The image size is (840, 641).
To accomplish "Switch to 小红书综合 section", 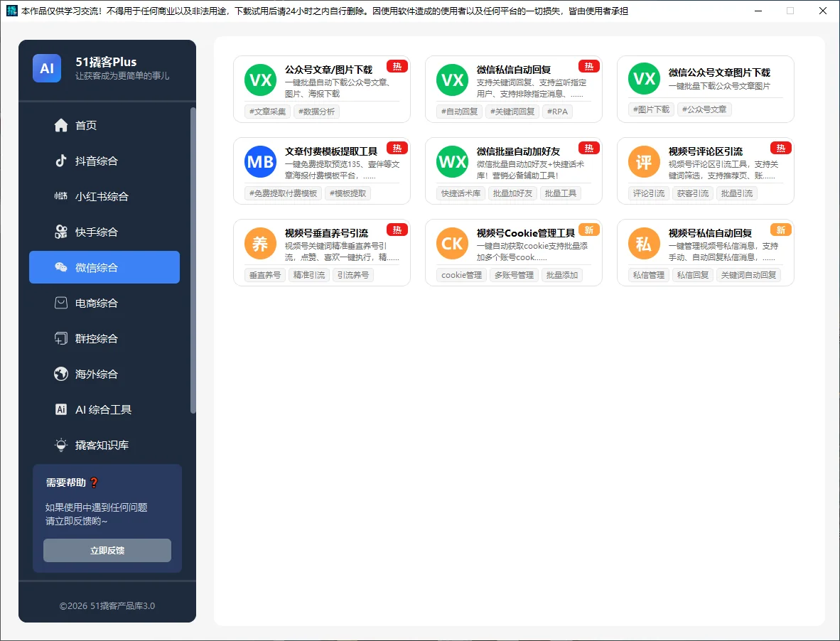I will [104, 196].
